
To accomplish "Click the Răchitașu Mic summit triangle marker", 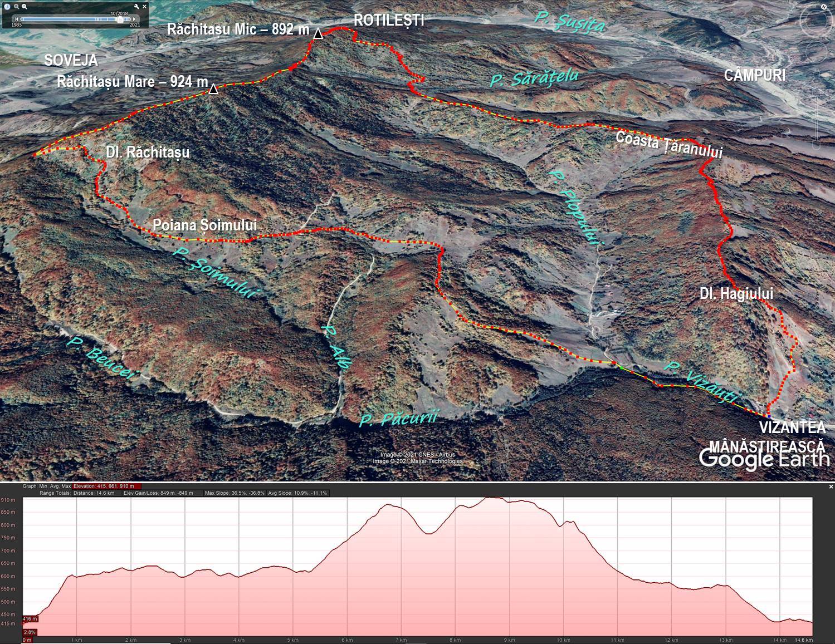I will pos(318,34).
